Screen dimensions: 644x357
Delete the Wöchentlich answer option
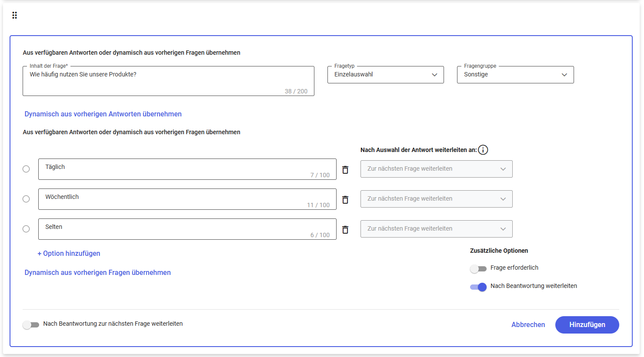pyautogui.click(x=345, y=199)
